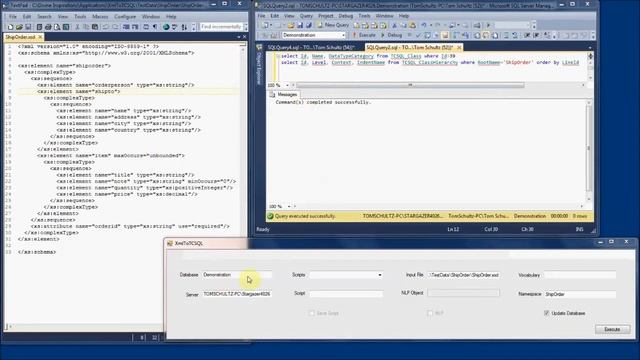Open the Project menu in SSMS

[326, 16]
